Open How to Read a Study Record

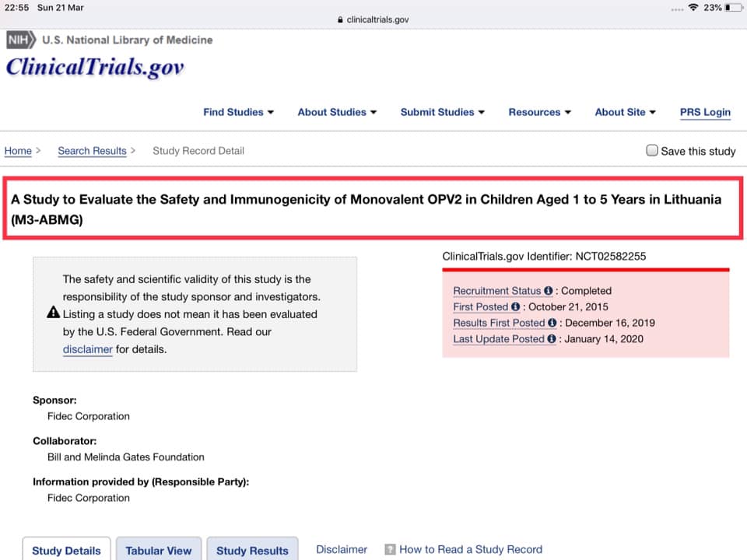click(x=471, y=550)
